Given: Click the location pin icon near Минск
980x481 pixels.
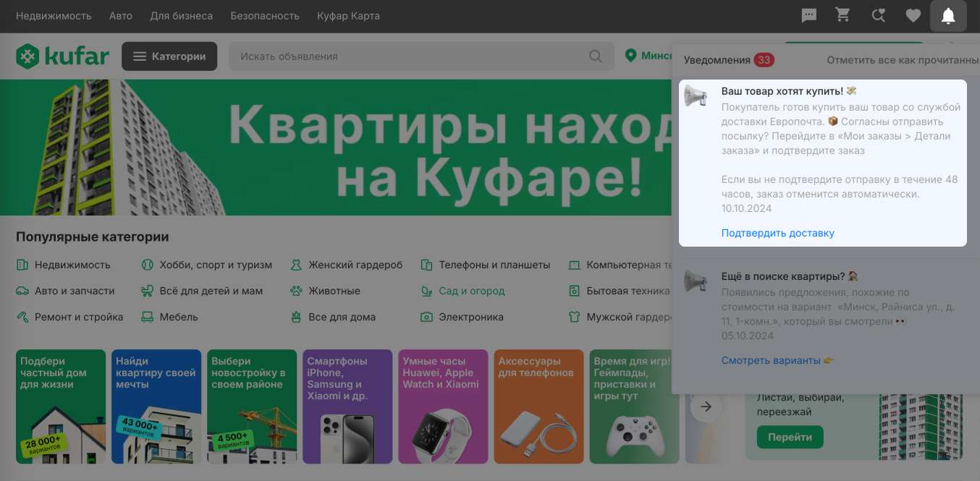Looking at the screenshot, I should (630, 56).
